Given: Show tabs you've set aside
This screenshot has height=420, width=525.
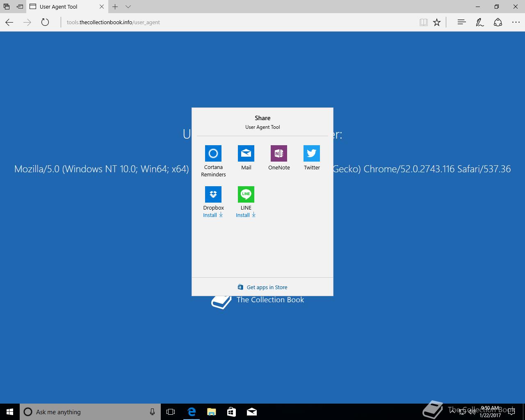Looking at the screenshot, I should pos(6,7).
